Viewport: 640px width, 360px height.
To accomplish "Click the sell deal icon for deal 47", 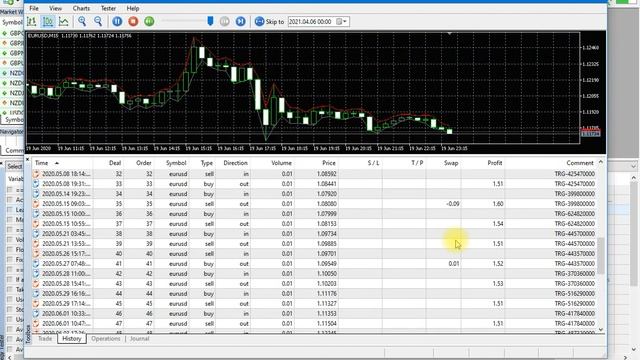I will click(x=36, y=324).
